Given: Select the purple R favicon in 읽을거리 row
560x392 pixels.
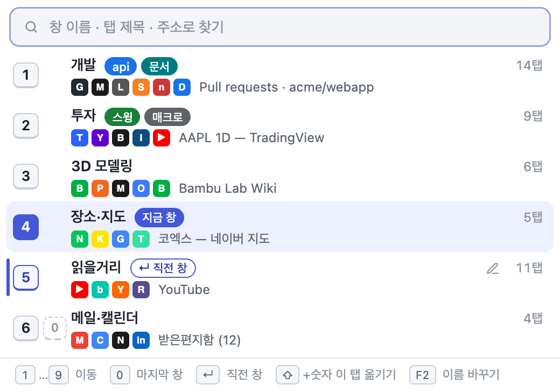Looking at the screenshot, I should (141, 290).
